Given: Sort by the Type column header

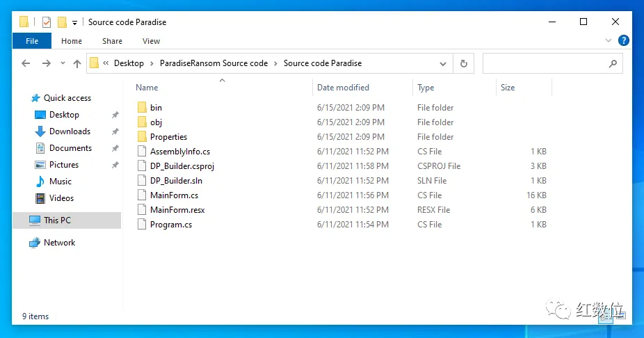Looking at the screenshot, I should [426, 88].
